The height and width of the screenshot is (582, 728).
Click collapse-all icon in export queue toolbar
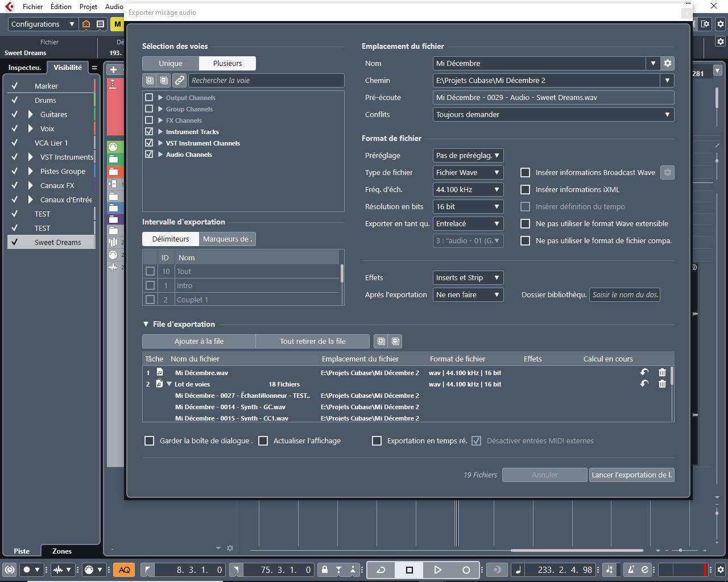(395, 341)
